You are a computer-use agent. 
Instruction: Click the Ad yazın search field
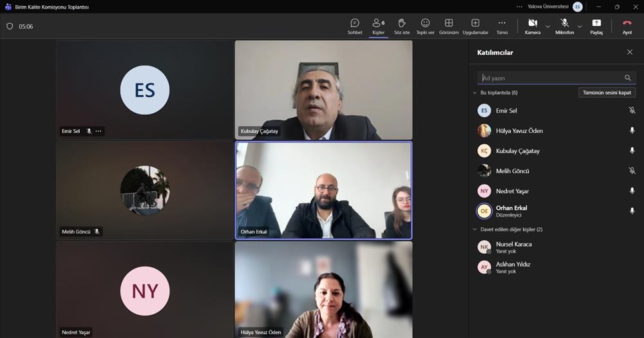click(x=551, y=78)
